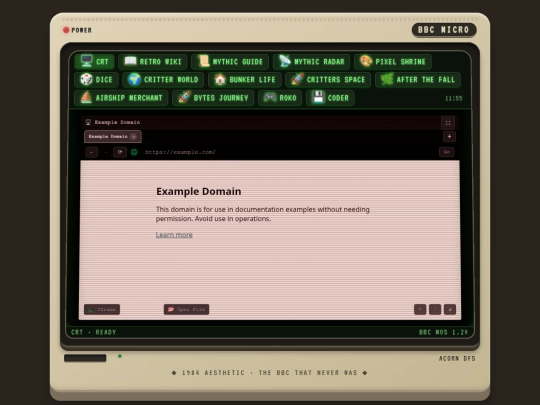
Task: Click the CRT · READY status text
Action: 94,332
